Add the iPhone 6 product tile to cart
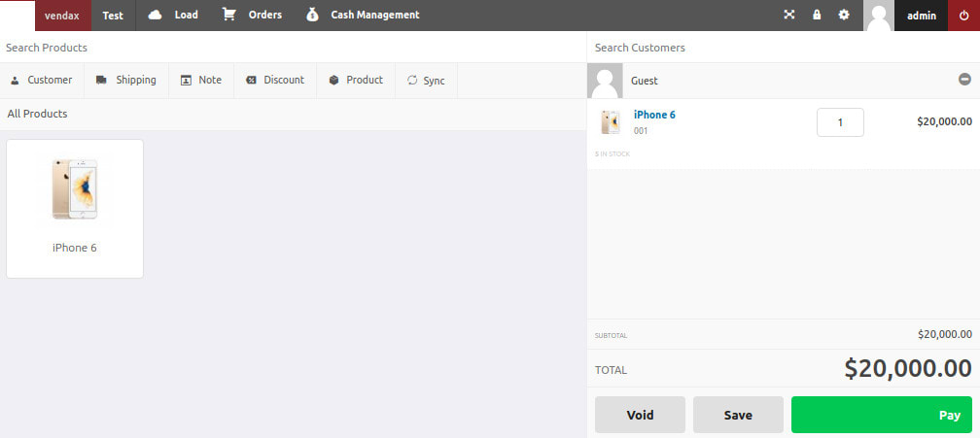The width and height of the screenshot is (980, 438). pyautogui.click(x=75, y=209)
